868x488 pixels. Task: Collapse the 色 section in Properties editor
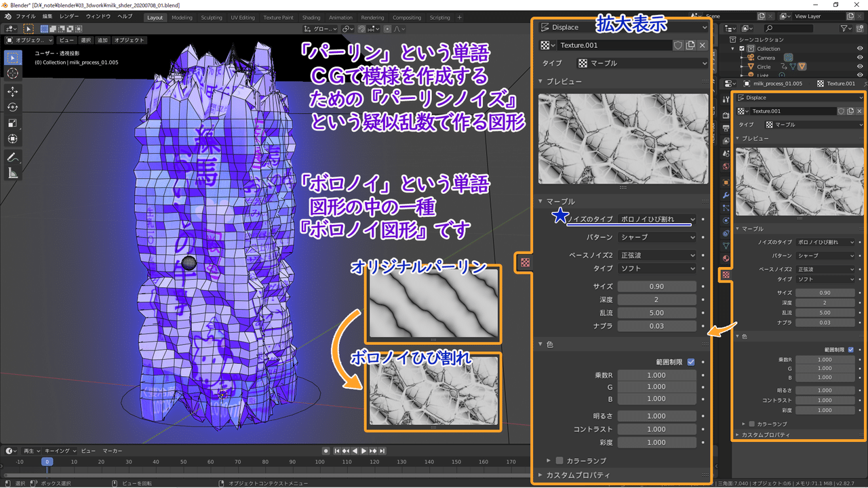(x=743, y=336)
